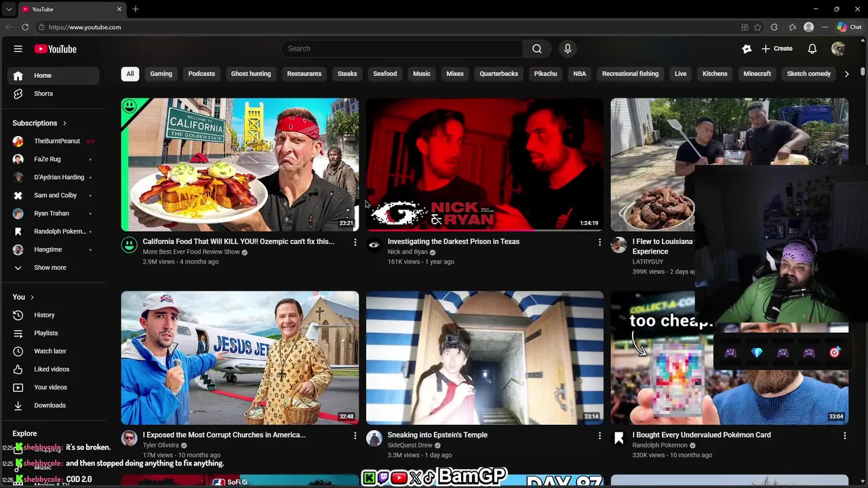The image size is (868, 488).
Task: Open the notifications bell
Action: 812,49
